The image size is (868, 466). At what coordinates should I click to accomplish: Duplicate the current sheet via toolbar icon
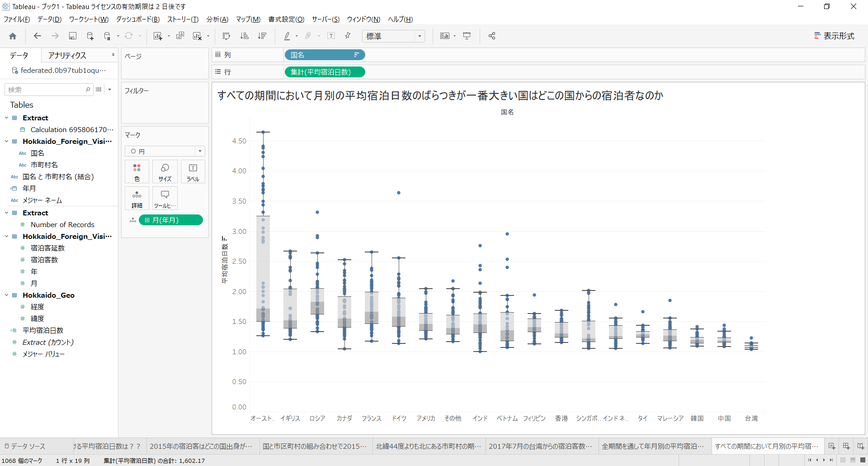[180, 36]
